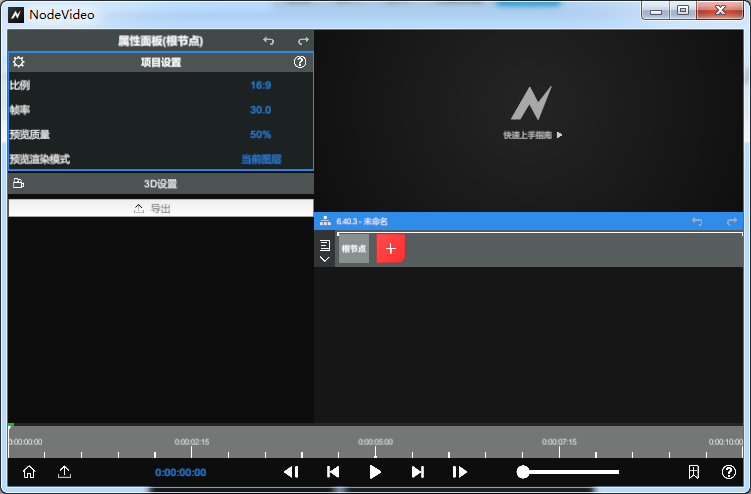Click the red add node button
Screen dimensions: 751x494
(x=390, y=249)
